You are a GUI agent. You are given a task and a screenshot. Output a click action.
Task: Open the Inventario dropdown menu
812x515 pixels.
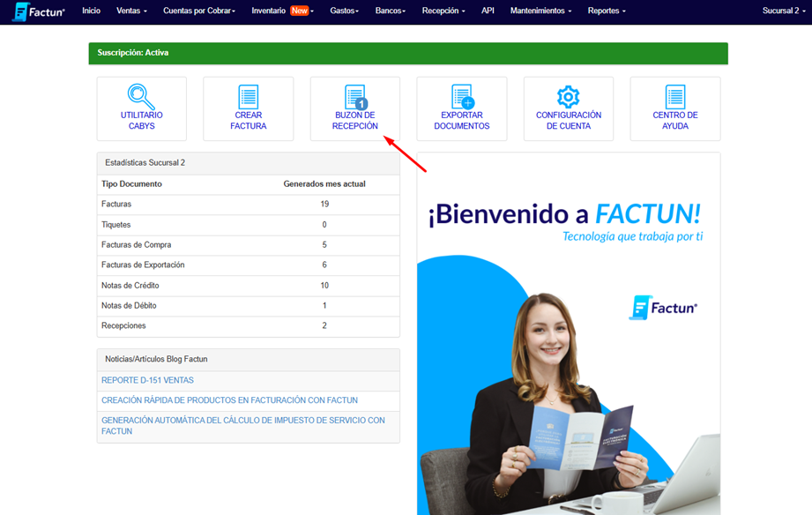pyautogui.click(x=283, y=11)
